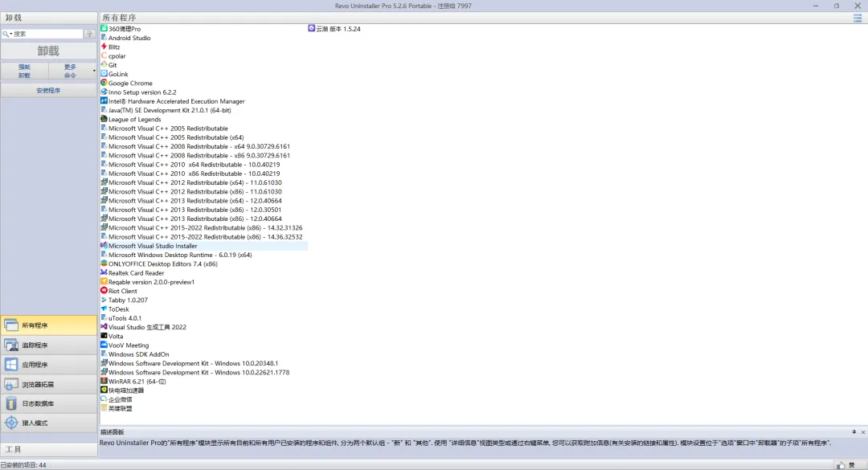
Task: Click the 强制卸载 forced uninstall button
Action: click(x=24, y=71)
